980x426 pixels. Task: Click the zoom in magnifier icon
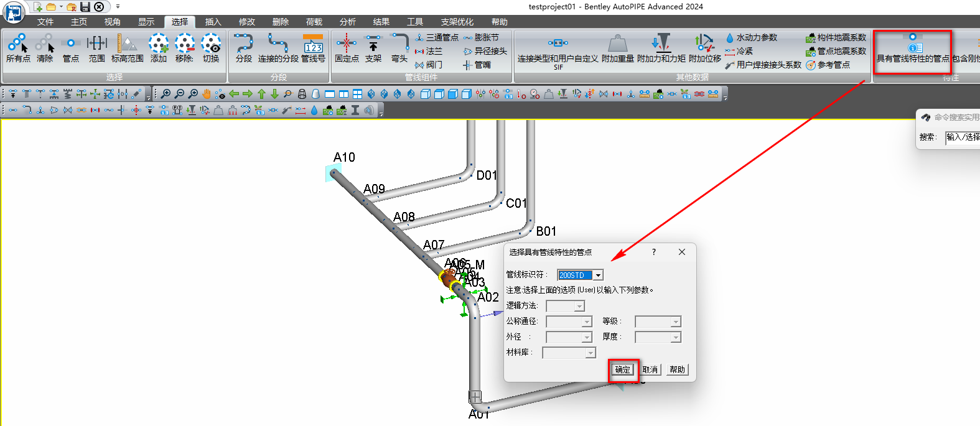166,94
